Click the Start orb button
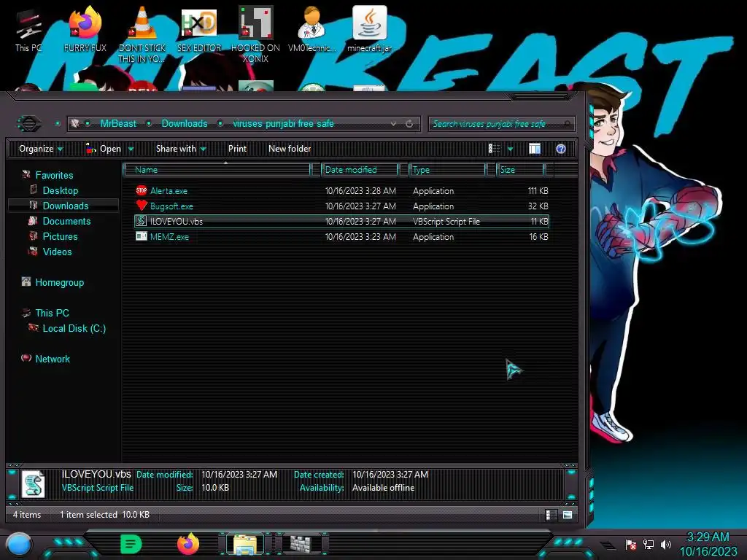Screen dimensions: 747x560 tap(19, 544)
